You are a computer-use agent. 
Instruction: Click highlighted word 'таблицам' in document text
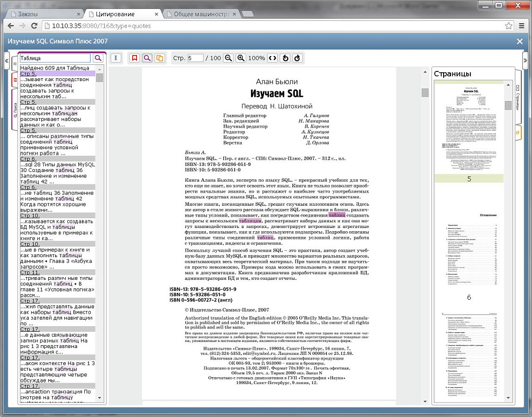pyautogui.click(x=250, y=221)
